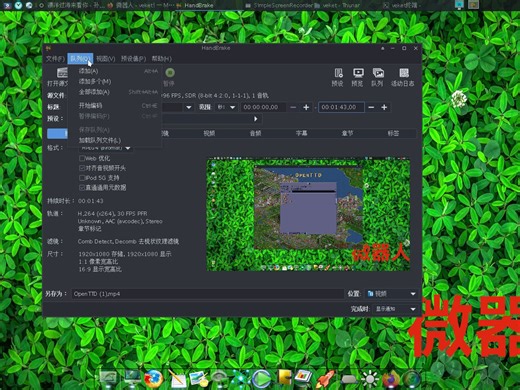520x390 pixels.
Task: Click the end time 00:01:43 field
Action: 341,107
